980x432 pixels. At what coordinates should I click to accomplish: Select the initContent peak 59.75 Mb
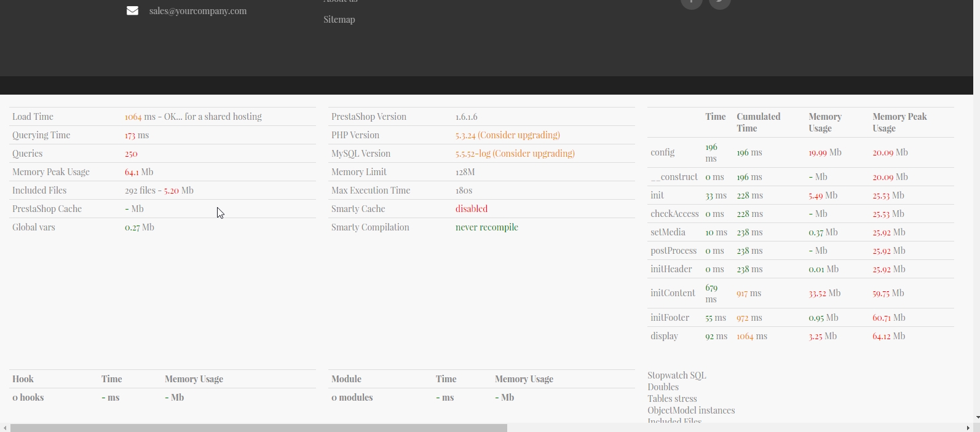888,293
